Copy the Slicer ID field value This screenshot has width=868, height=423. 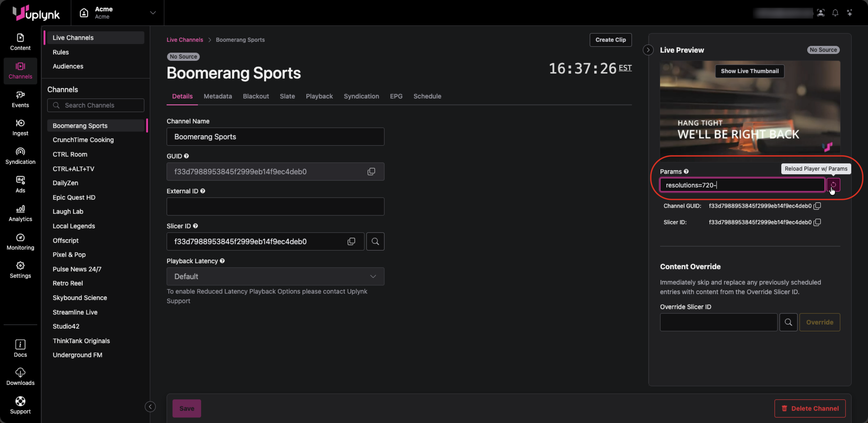pyautogui.click(x=351, y=241)
